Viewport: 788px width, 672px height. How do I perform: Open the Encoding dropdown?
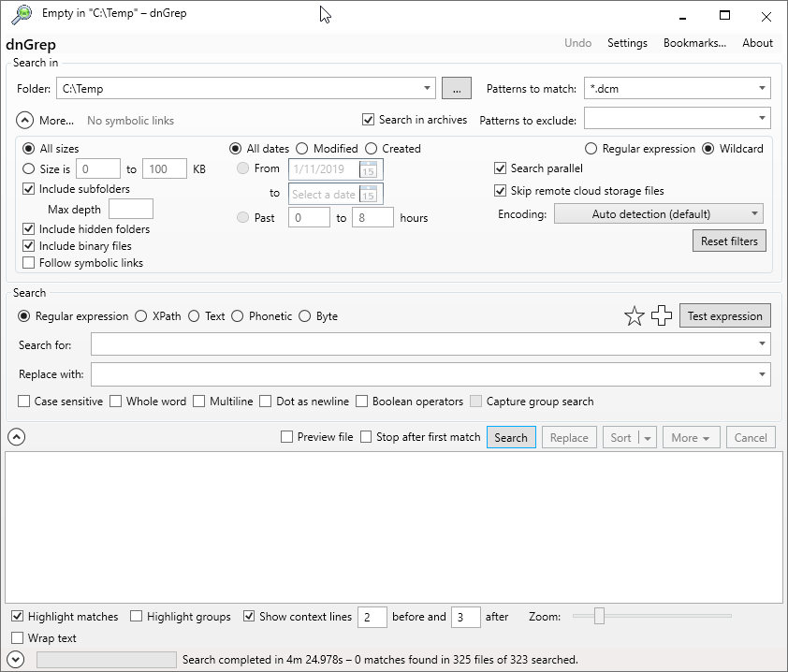click(x=658, y=213)
